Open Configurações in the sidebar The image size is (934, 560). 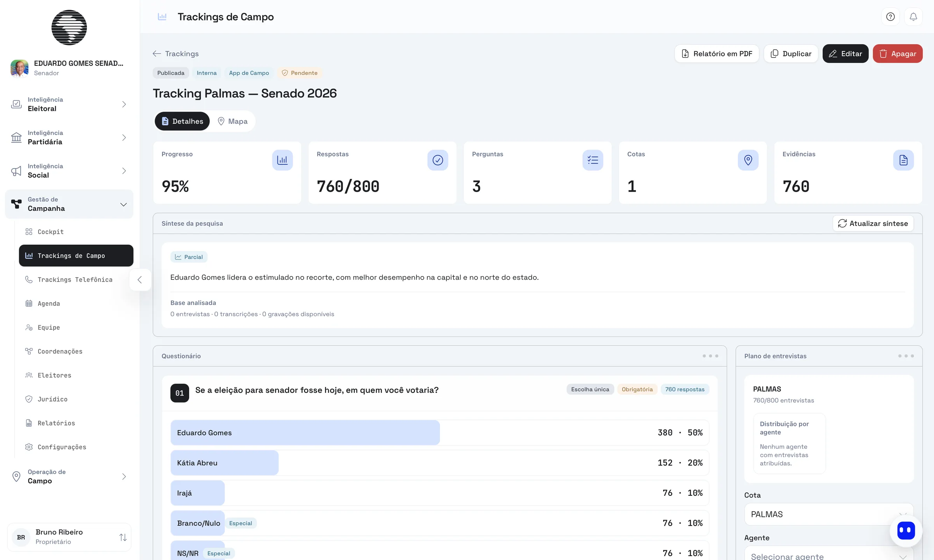(76, 447)
